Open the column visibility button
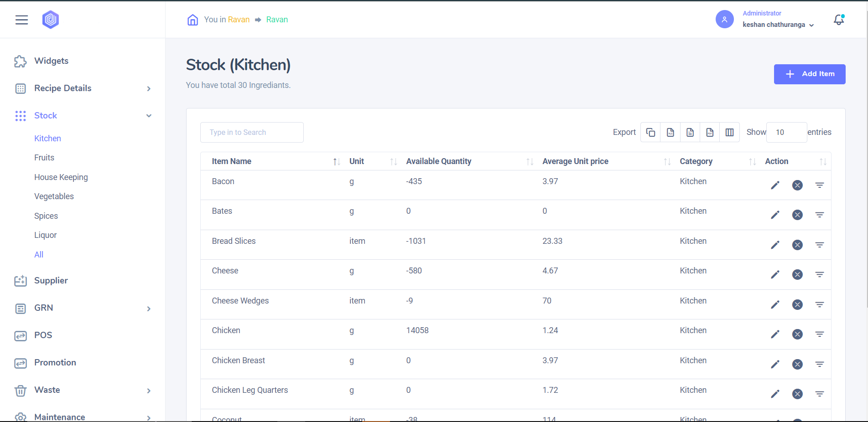The image size is (868, 422). tap(729, 132)
